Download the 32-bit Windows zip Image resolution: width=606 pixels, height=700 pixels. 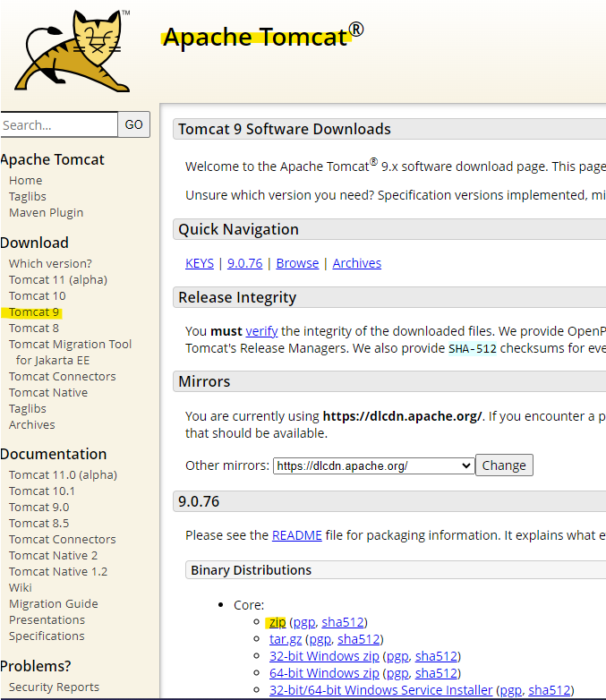(324, 656)
